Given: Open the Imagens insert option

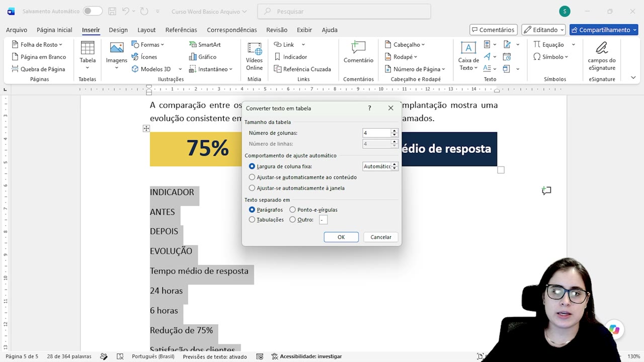Looking at the screenshot, I should click(x=116, y=56).
